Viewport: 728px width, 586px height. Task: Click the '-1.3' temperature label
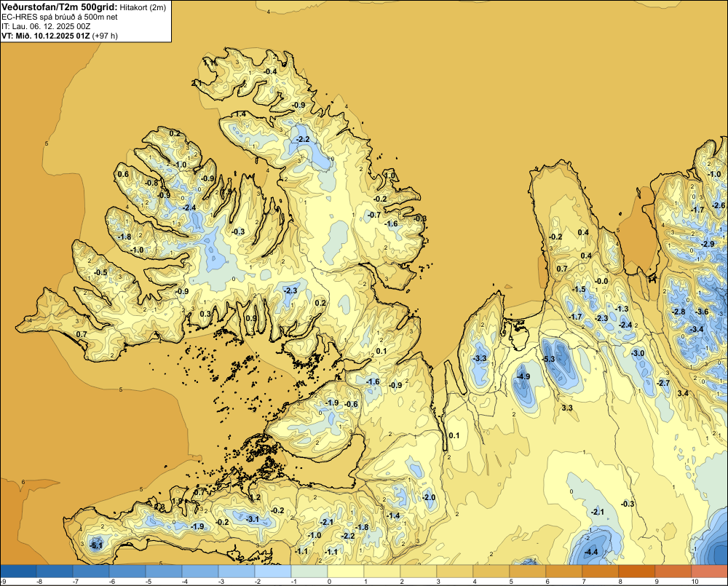[622, 309]
